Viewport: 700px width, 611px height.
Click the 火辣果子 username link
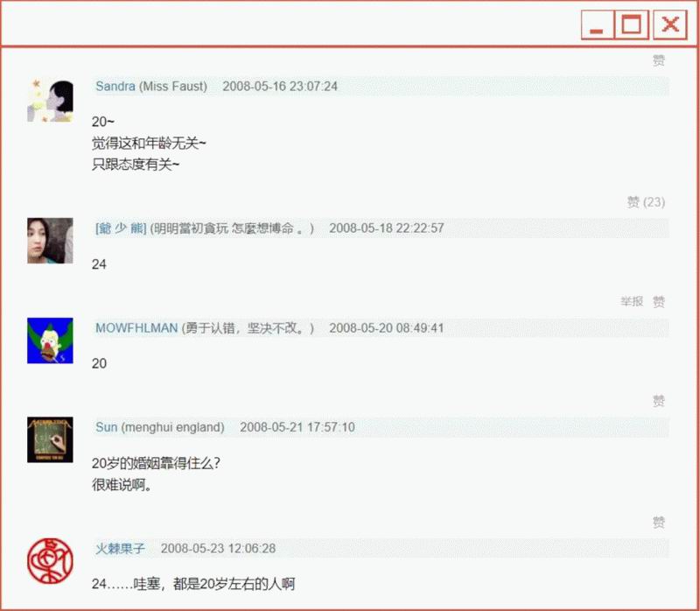pyautogui.click(x=121, y=549)
